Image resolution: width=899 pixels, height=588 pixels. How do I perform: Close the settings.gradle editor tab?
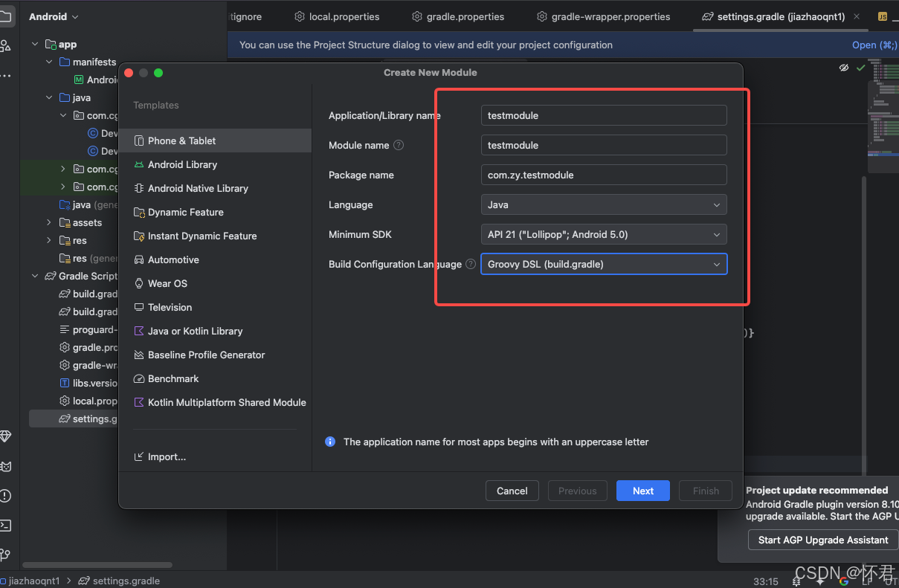[x=857, y=16]
